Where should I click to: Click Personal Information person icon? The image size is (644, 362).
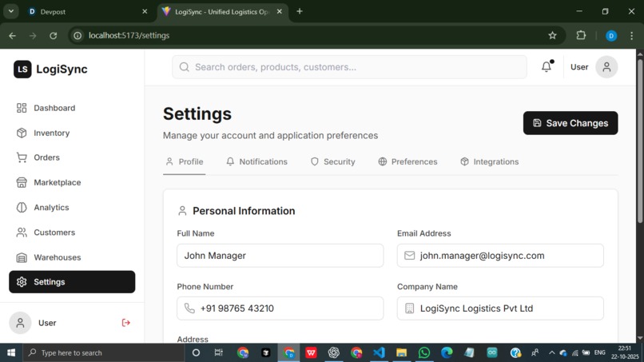[182, 211]
